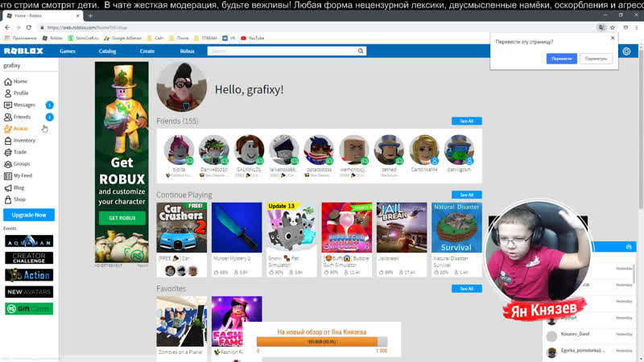Open the STREAM bookmark folder
This screenshot has height=362, width=644.
click(205, 38)
